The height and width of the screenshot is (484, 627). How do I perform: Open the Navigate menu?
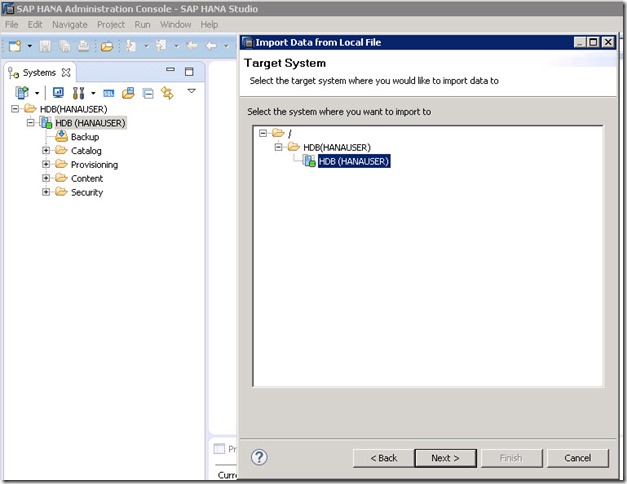pyautogui.click(x=70, y=25)
